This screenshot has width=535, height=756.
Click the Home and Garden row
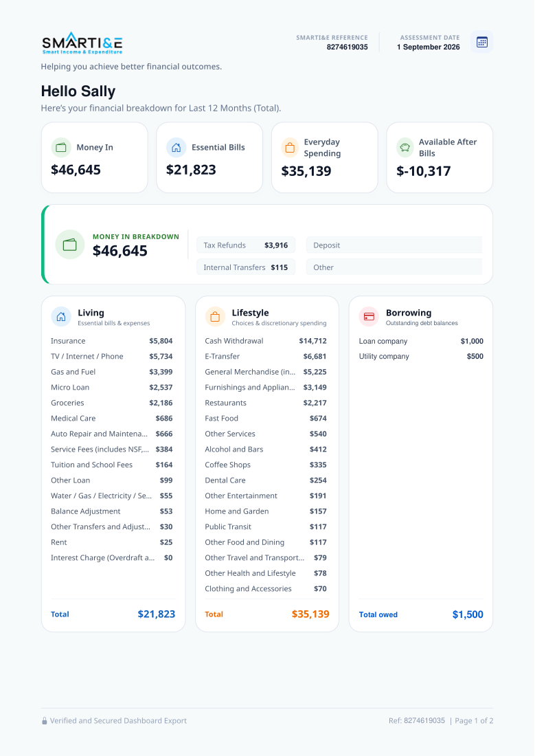(x=266, y=511)
